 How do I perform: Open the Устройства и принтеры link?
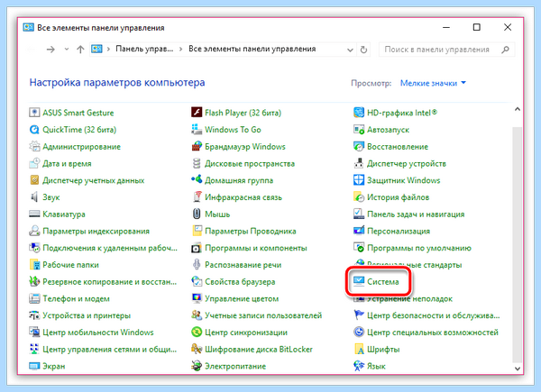87,315
